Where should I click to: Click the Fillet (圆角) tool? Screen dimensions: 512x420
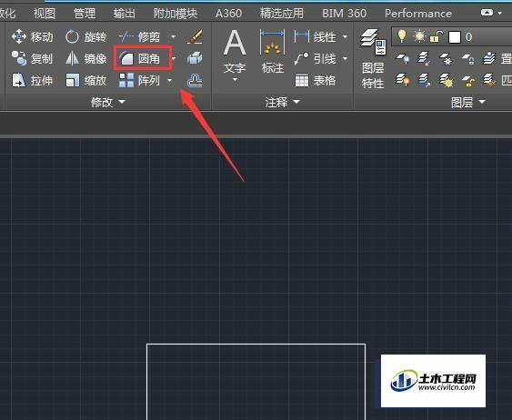[140, 59]
